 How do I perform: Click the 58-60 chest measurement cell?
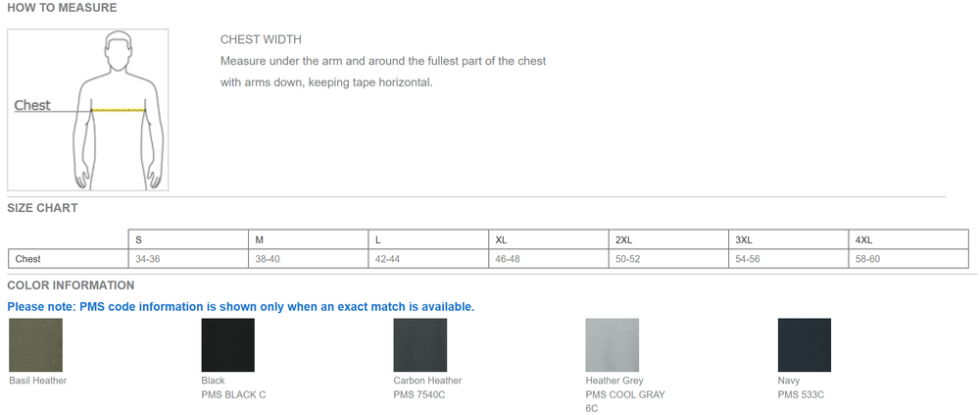867,259
